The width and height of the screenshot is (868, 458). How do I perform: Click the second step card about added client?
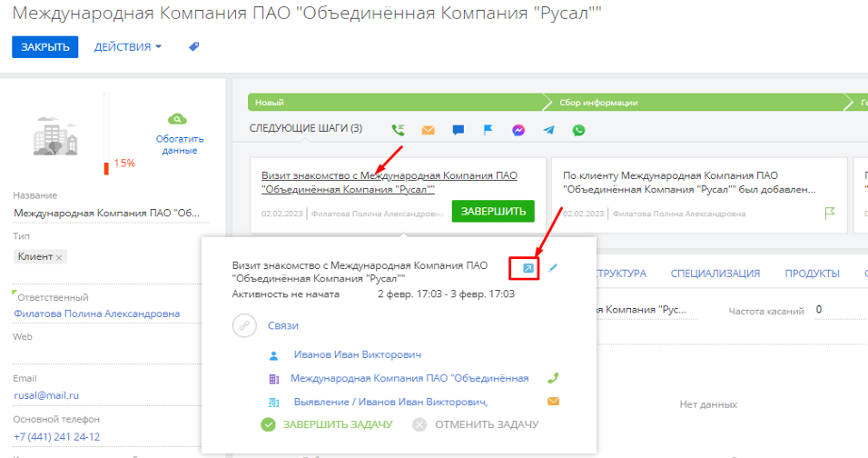coord(697,195)
